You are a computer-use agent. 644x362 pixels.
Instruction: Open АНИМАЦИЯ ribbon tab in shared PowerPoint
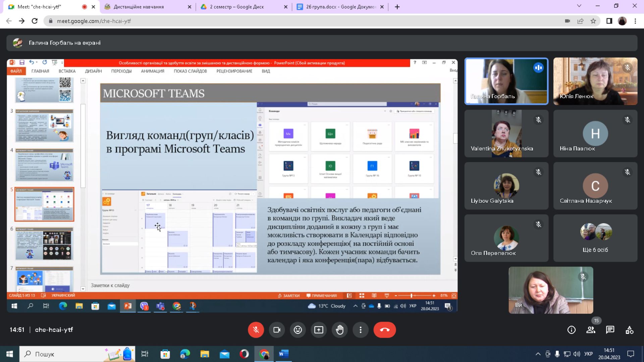(x=153, y=71)
